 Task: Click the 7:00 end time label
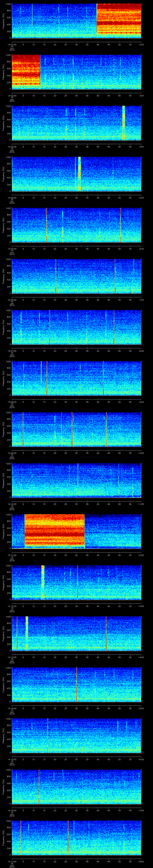(x=141, y=300)
